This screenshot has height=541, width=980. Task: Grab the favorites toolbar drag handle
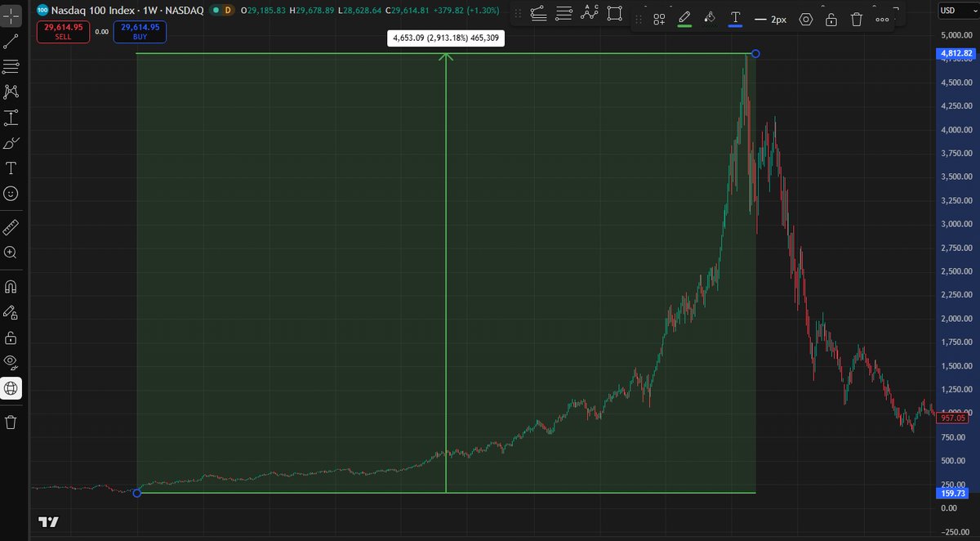(x=517, y=13)
